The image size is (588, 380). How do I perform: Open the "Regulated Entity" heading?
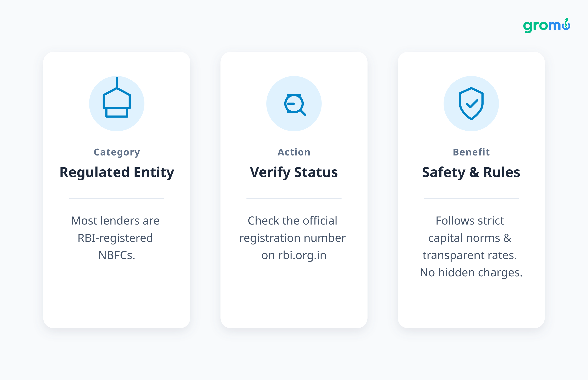117,172
